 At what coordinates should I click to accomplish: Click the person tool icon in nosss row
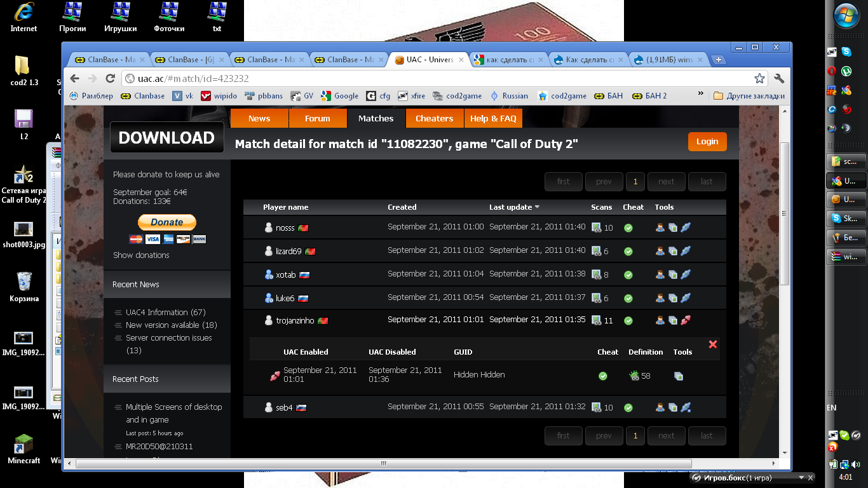click(x=660, y=227)
